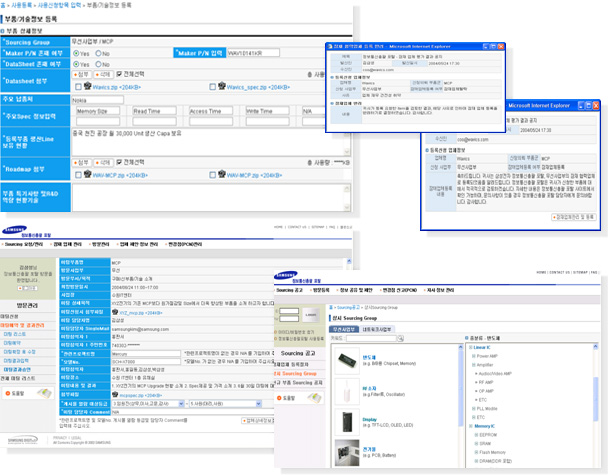Click the second button in Datasheet attachment row
The height and width of the screenshot is (475, 608).
click(104, 74)
